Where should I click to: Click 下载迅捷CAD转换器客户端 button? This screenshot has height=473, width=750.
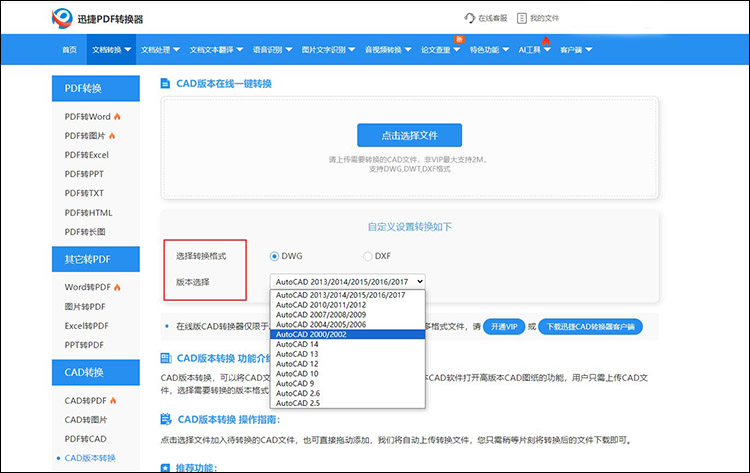(590, 327)
